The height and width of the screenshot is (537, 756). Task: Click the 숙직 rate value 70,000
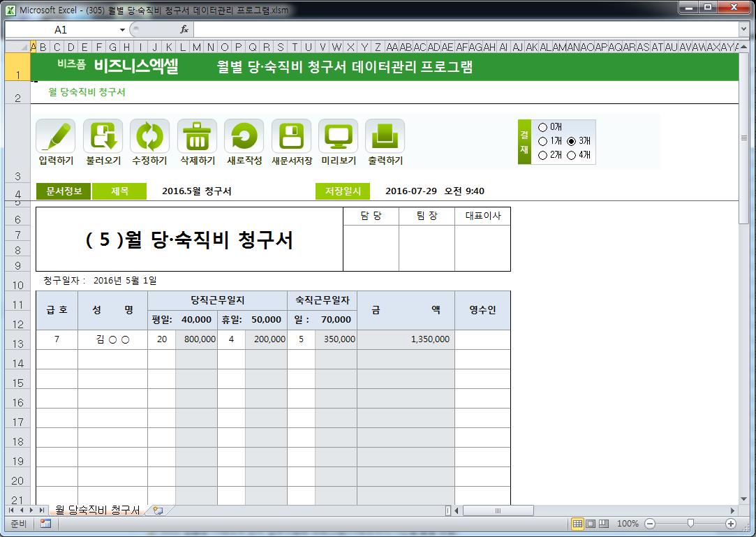click(x=336, y=319)
